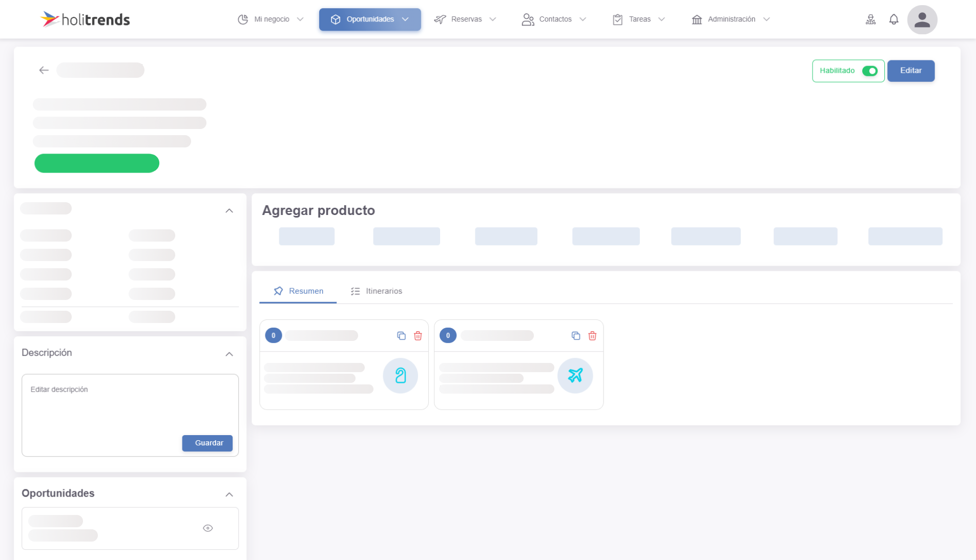The width and height of the screenshot is (976, 560).
Task: Click the Reservas airplane icon
Action: click(440, 19)
